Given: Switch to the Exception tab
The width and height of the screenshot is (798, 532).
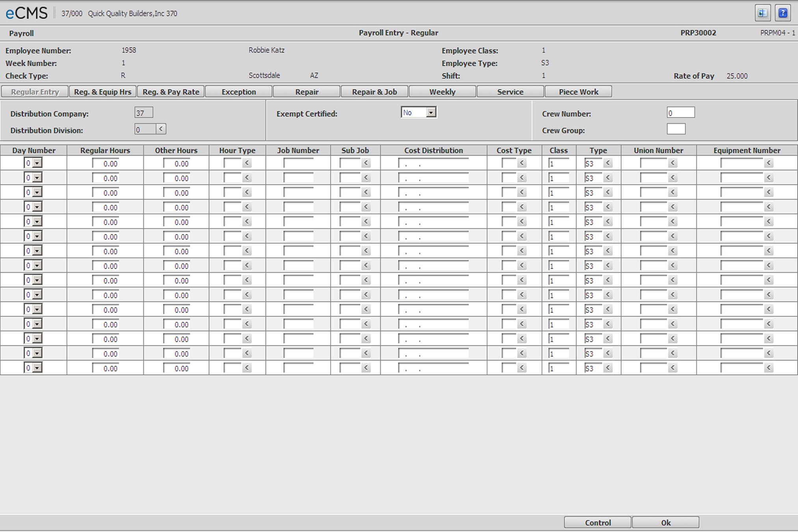Looking at the screenshot, I should point(239,91).
